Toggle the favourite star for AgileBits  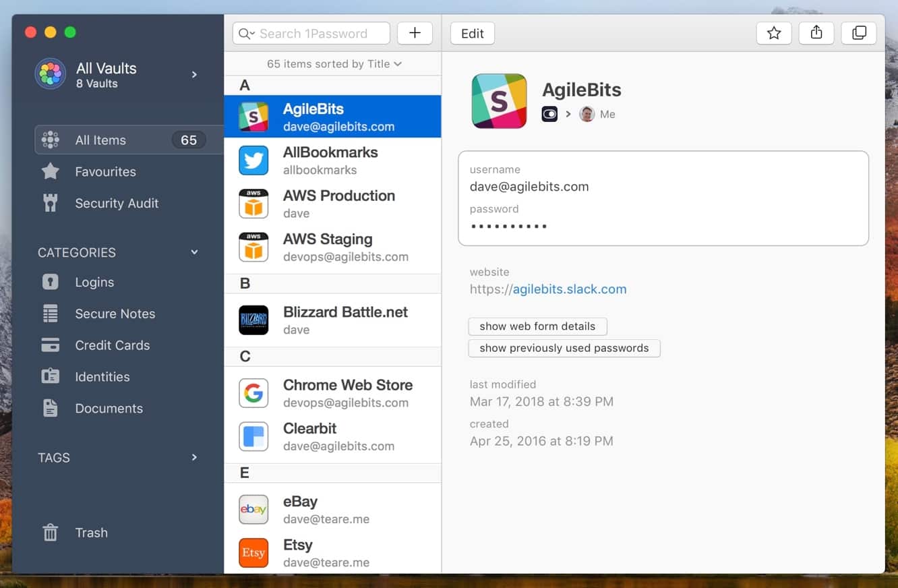[773, 32]
